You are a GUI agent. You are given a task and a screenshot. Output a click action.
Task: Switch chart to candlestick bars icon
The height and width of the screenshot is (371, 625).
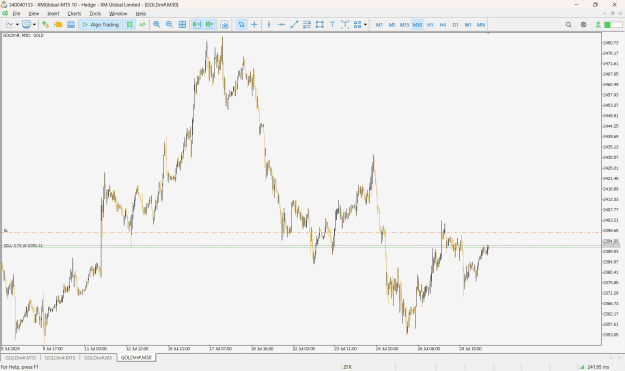coord(130,25)
